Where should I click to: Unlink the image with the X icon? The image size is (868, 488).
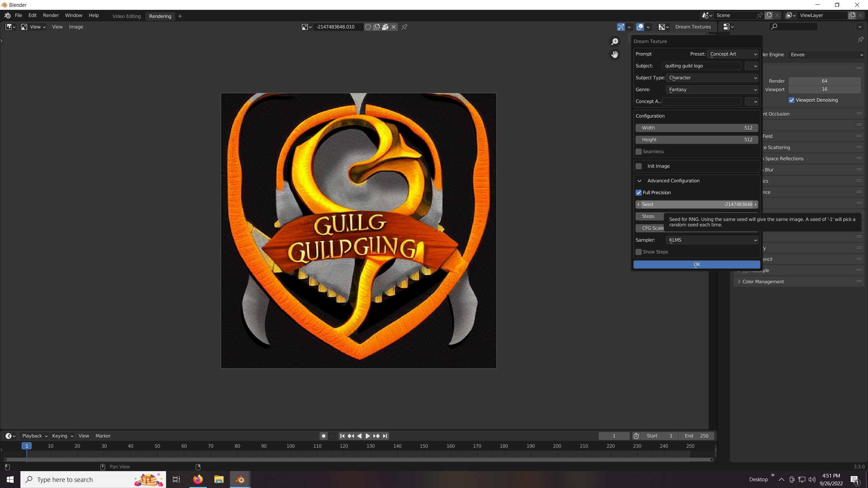click(394, 27)
